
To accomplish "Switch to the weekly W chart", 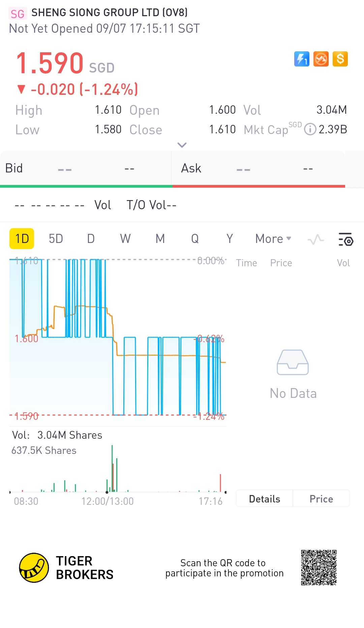I will point(125,239).
